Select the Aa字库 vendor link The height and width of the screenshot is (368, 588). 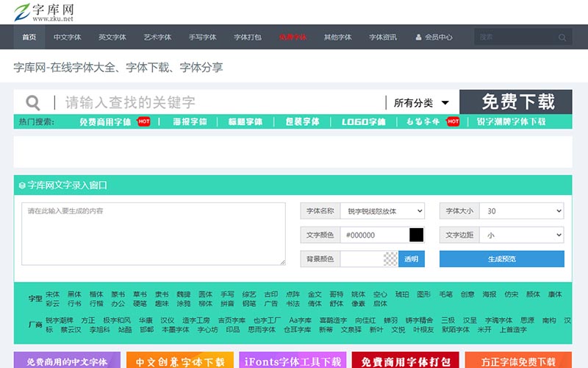tap(301, 320)
